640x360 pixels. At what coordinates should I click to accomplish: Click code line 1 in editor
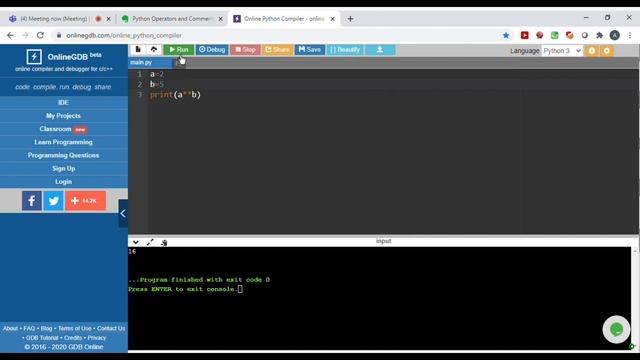pyautogui.click(x=157, y=74)
